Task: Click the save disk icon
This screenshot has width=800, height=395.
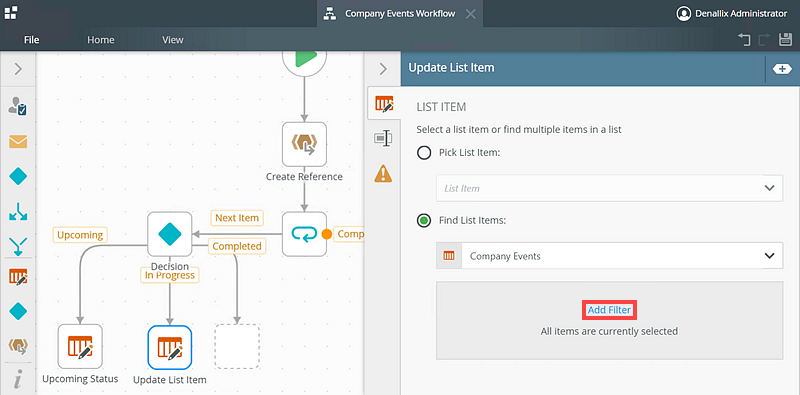Action: 785,39
